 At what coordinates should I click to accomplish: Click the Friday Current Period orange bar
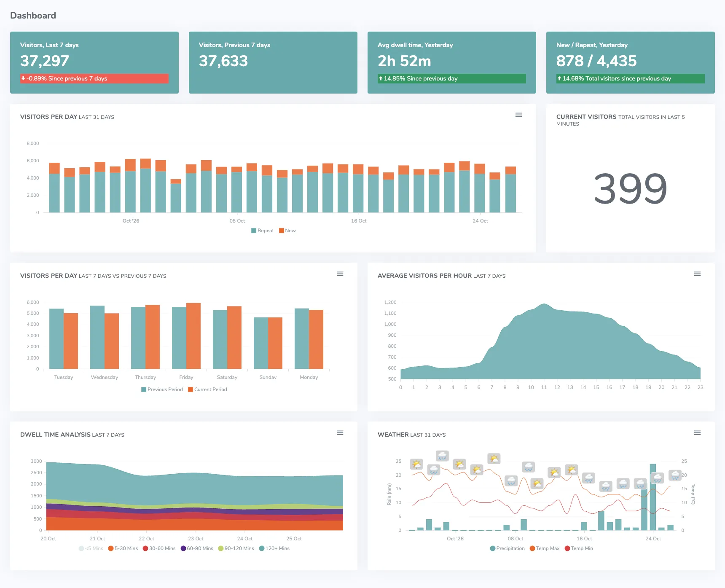click(x=193, y=336)
